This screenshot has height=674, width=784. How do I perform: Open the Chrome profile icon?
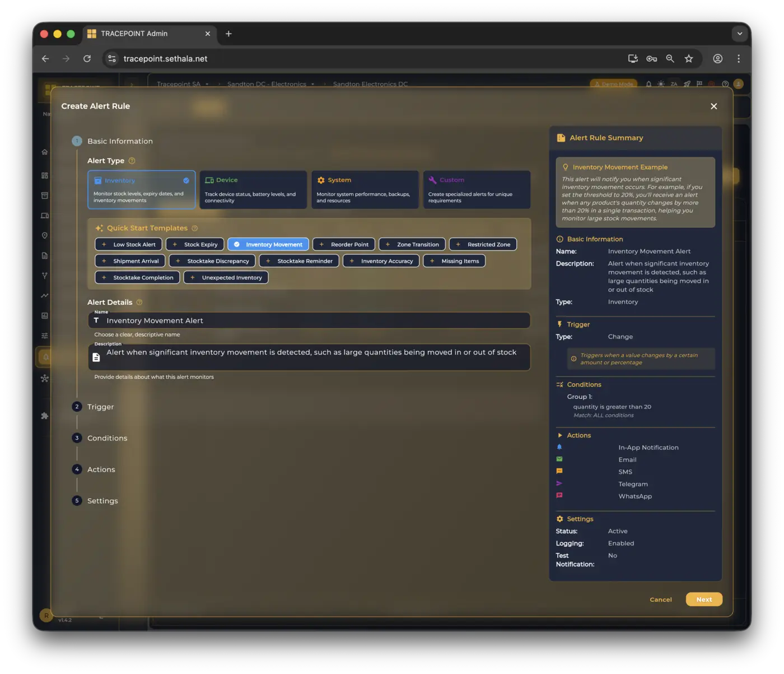[x=717, y=59]
